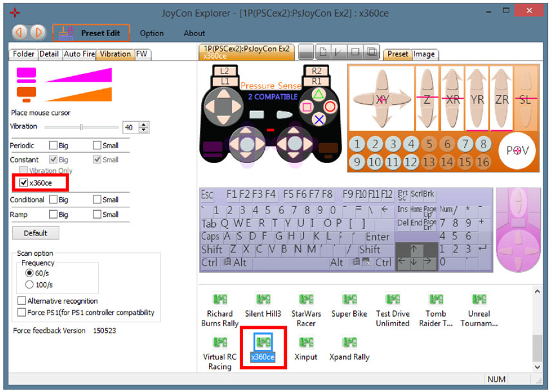555x392 pixels.
Task: Enable Alternative recognition checkbox
Action: [x=21, y=300]
